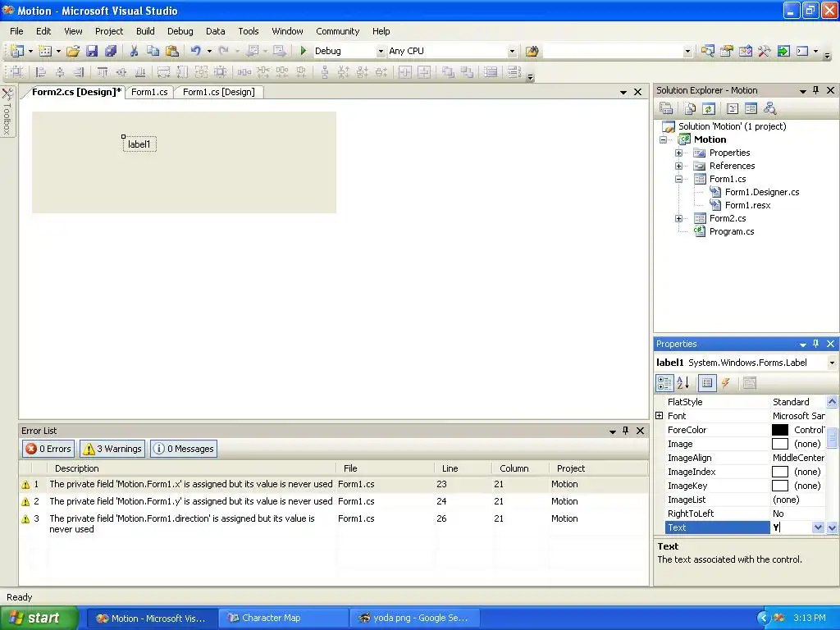Viewport: 840px width, 630px height.
Task: Open the label1 object selector dropdown
Action: pos(832,363)
